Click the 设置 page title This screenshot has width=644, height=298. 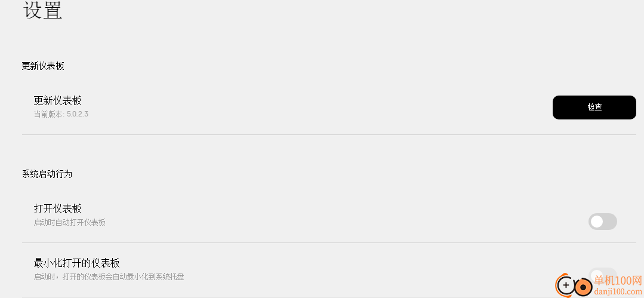43,10
